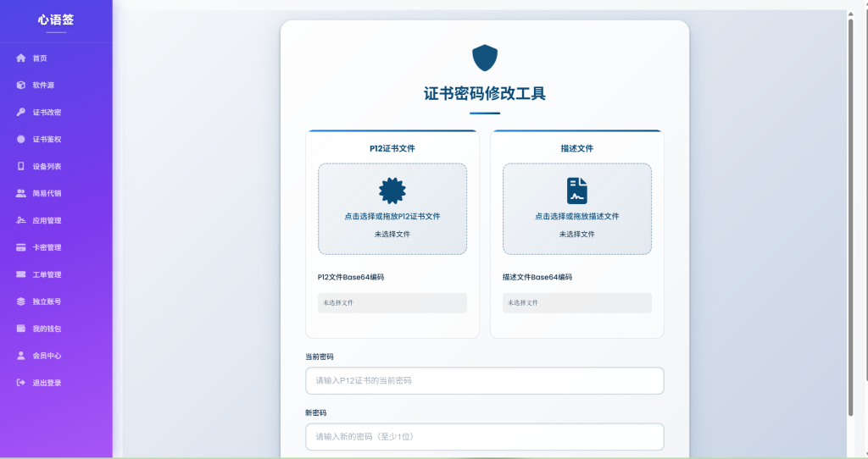
Task: Click the 证书密码修改工具 heading
Action: [x=485, y=93]
